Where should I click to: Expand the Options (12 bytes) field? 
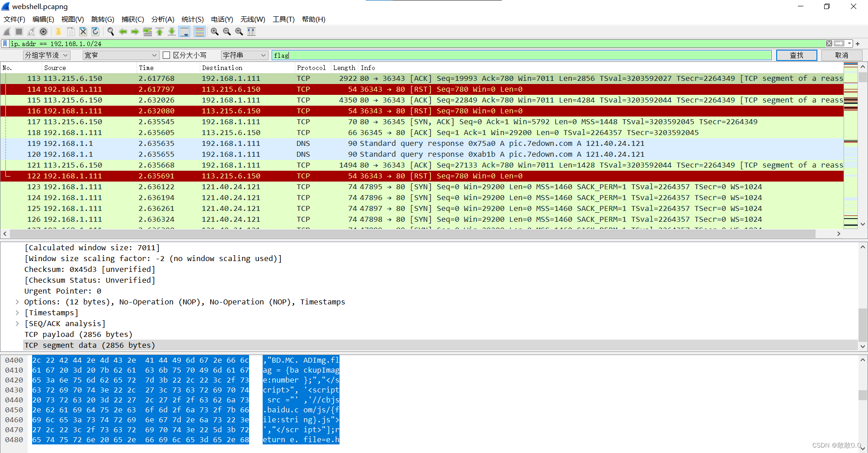click(x=18, y=302)
